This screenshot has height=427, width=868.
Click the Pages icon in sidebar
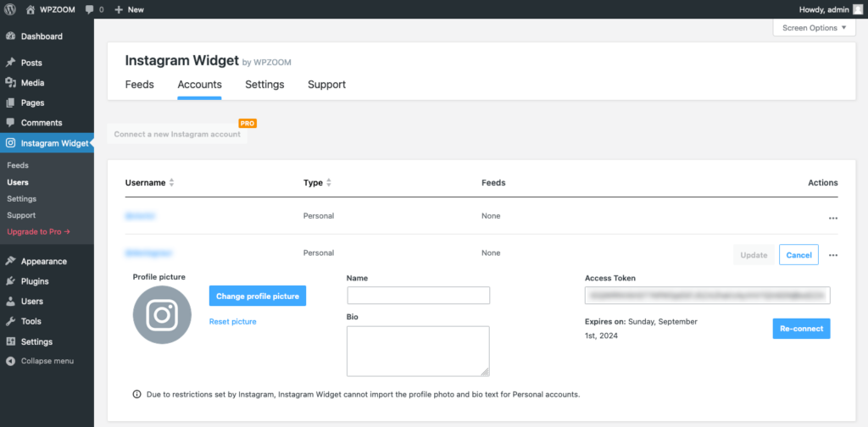tap(10, 103)
